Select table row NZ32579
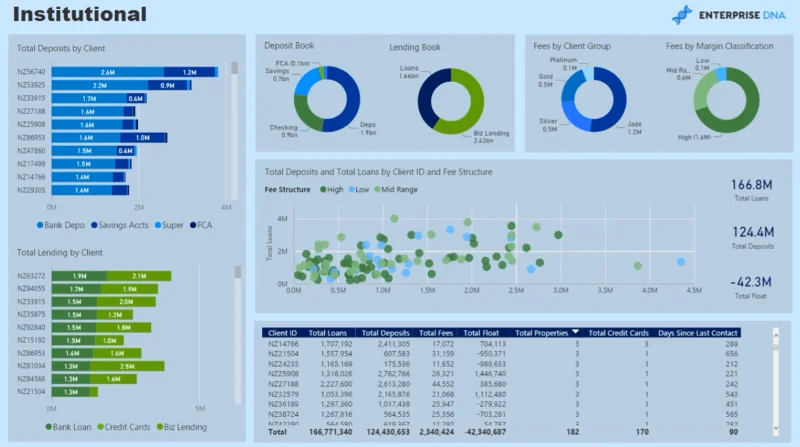This screenshot has width=800, height=447. 501,394
